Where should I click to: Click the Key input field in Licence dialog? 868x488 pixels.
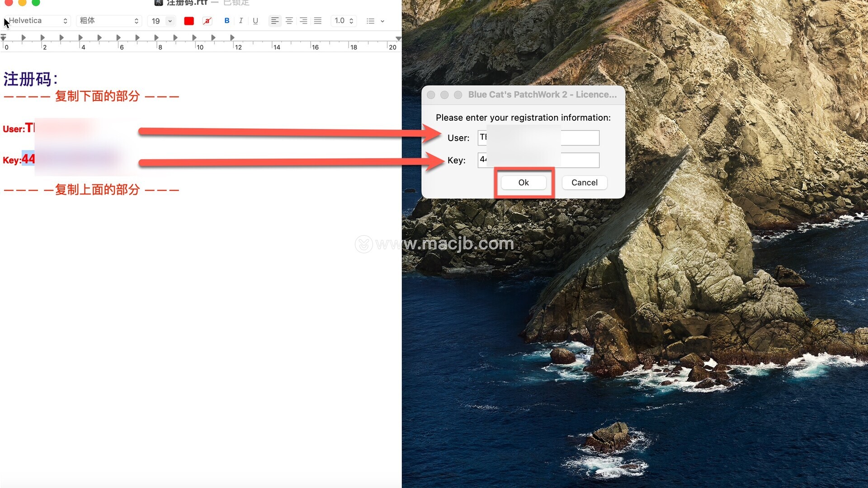pyautogui.click(x=538, y=160)
